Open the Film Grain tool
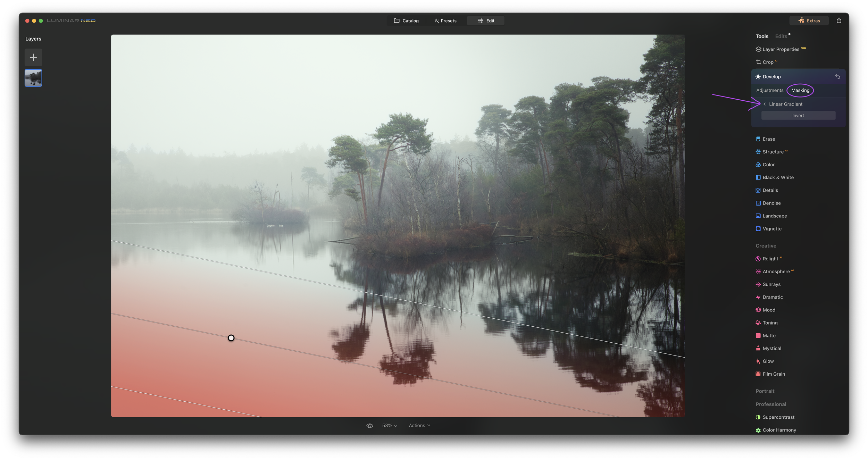Viewport: 868px width, 460px height. tap(773, 374)
